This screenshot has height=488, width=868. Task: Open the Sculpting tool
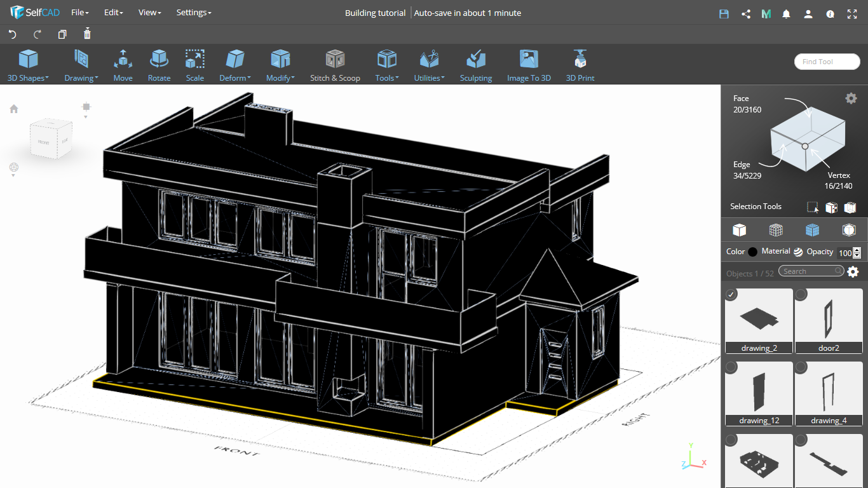(476, 66)
